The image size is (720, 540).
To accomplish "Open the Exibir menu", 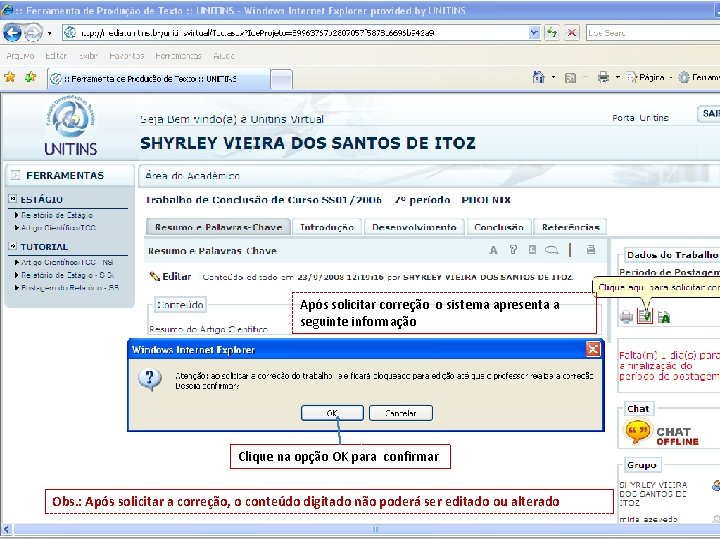I will [x=88, y=56].
